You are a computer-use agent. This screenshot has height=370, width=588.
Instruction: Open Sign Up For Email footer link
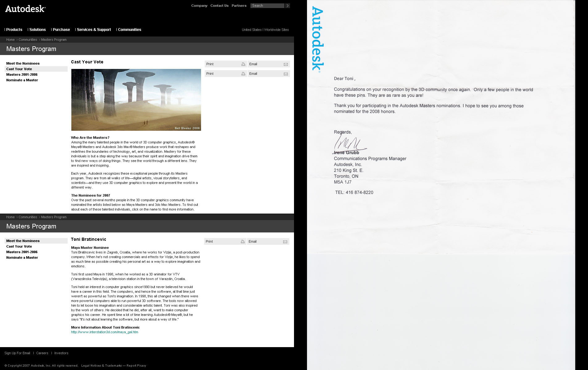coord(17,353)
